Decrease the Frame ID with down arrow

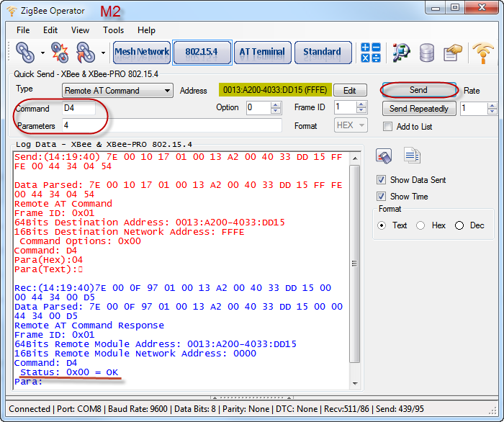(361, 111)
